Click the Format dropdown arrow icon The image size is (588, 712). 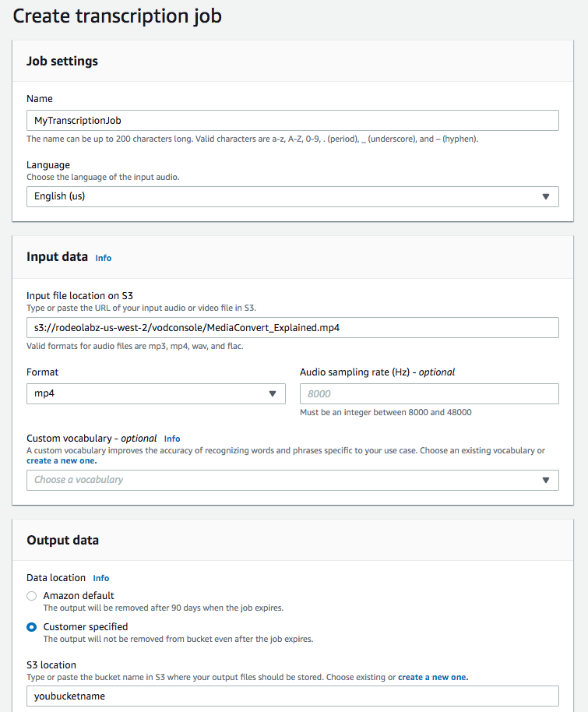coord(273,393)
